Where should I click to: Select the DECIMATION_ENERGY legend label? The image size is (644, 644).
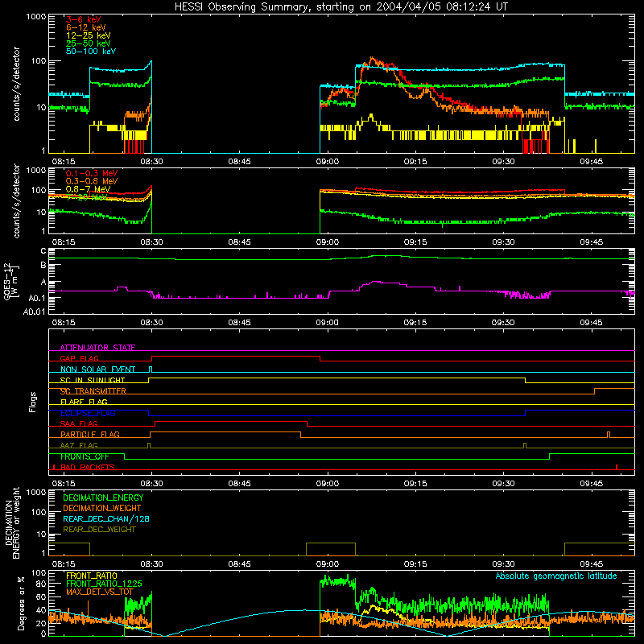click(103, 497)
